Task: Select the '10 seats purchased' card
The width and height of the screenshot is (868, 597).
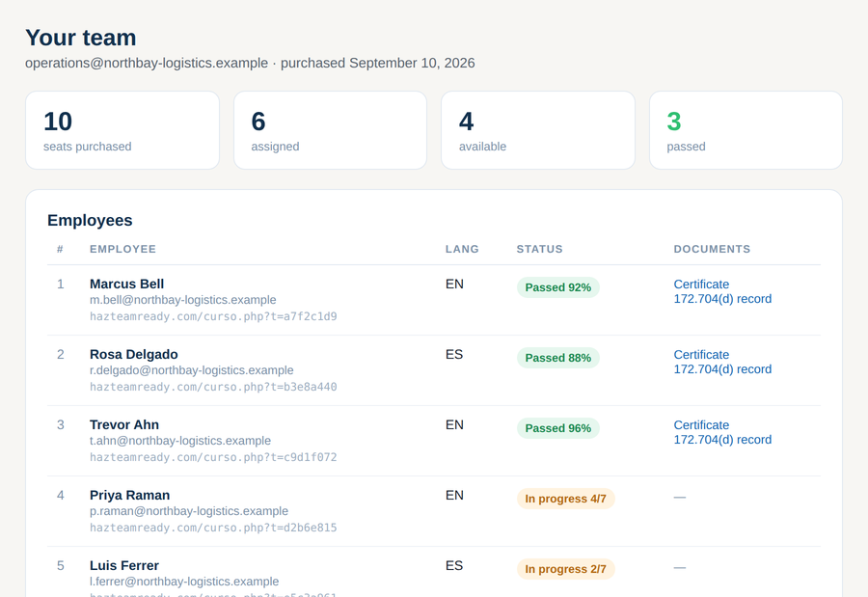Action: pyautogui.click(x=122, y=130)
